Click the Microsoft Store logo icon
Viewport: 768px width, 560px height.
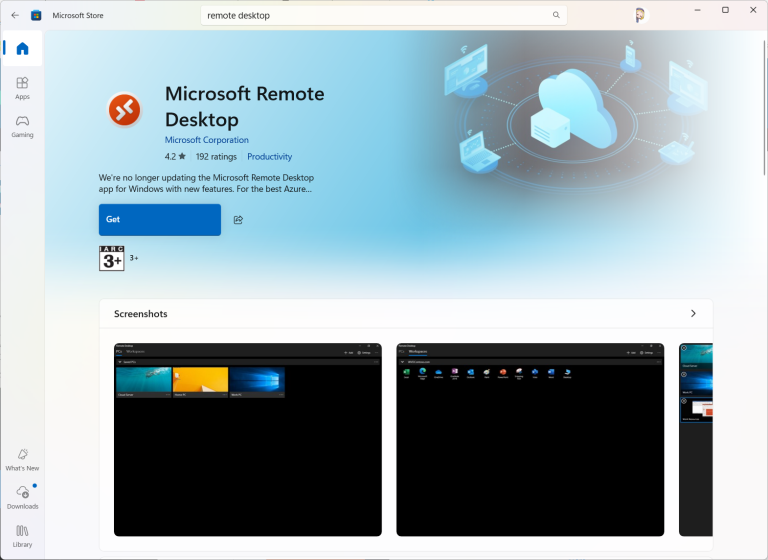pos(36,15)
